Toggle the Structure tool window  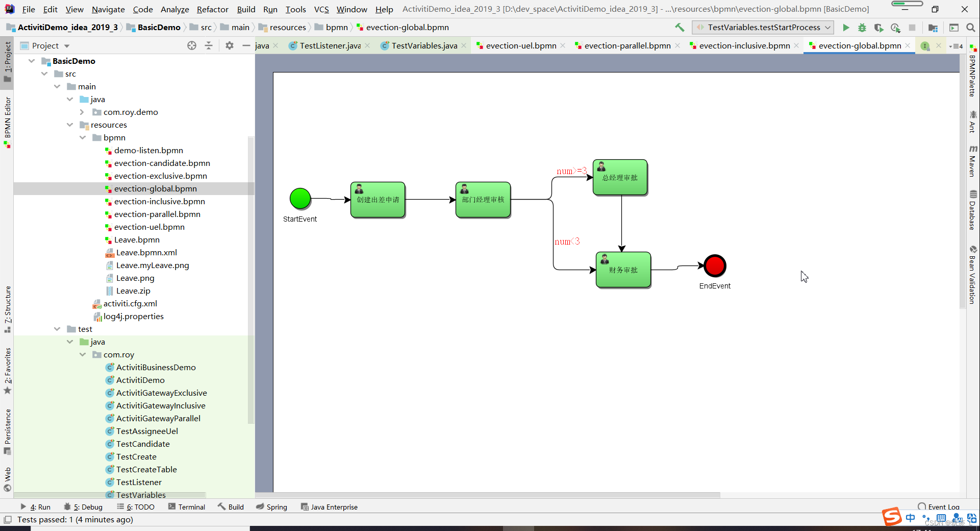click(x=7, y=309)
